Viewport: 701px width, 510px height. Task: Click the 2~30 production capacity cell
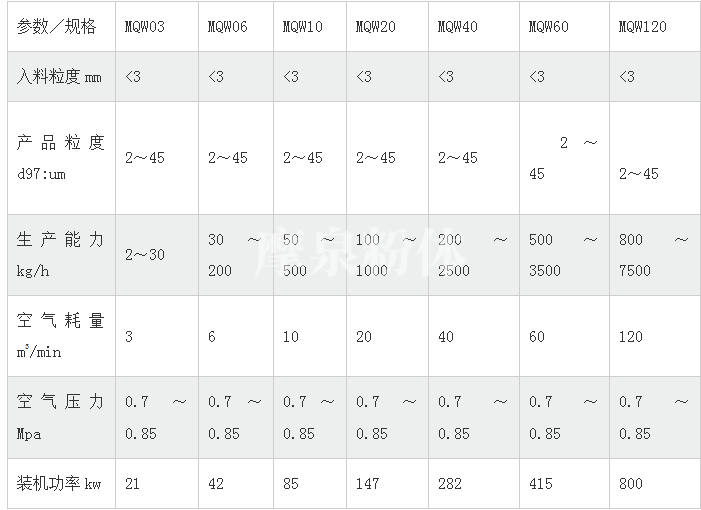click(145, 254)
